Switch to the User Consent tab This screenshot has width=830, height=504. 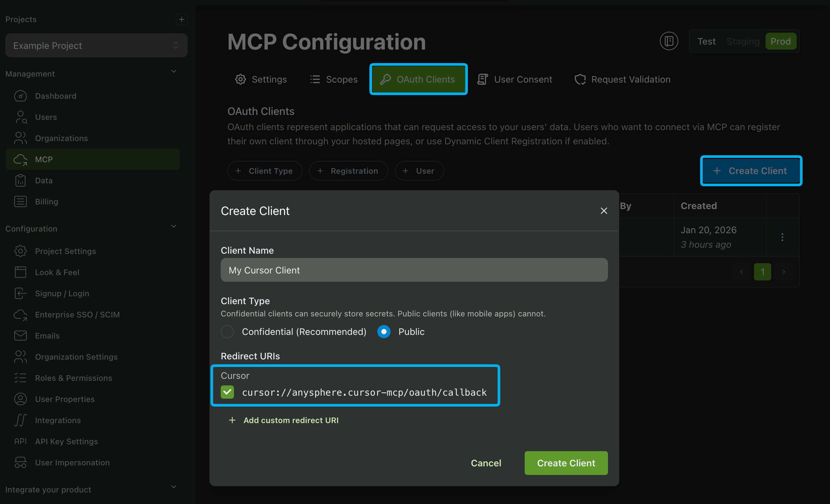pyautogui.click(x=515, y=80)
